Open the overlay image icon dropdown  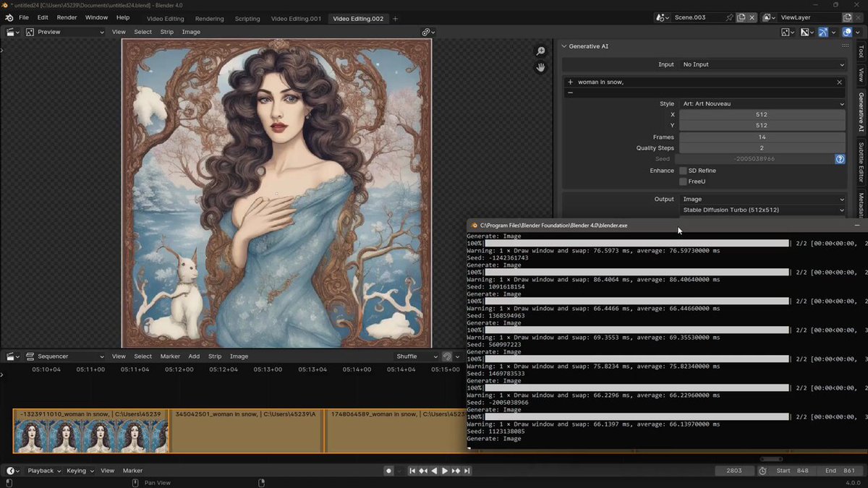[807, 32]
